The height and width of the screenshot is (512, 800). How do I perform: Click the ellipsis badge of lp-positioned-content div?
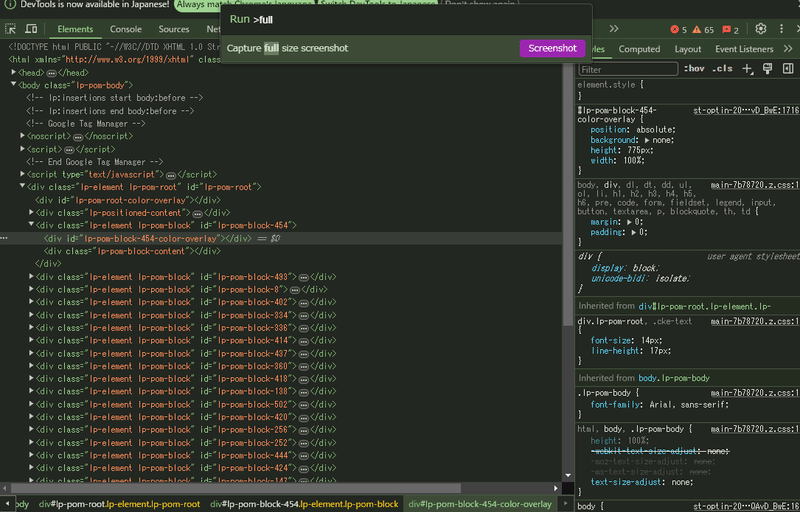(197, 214)
